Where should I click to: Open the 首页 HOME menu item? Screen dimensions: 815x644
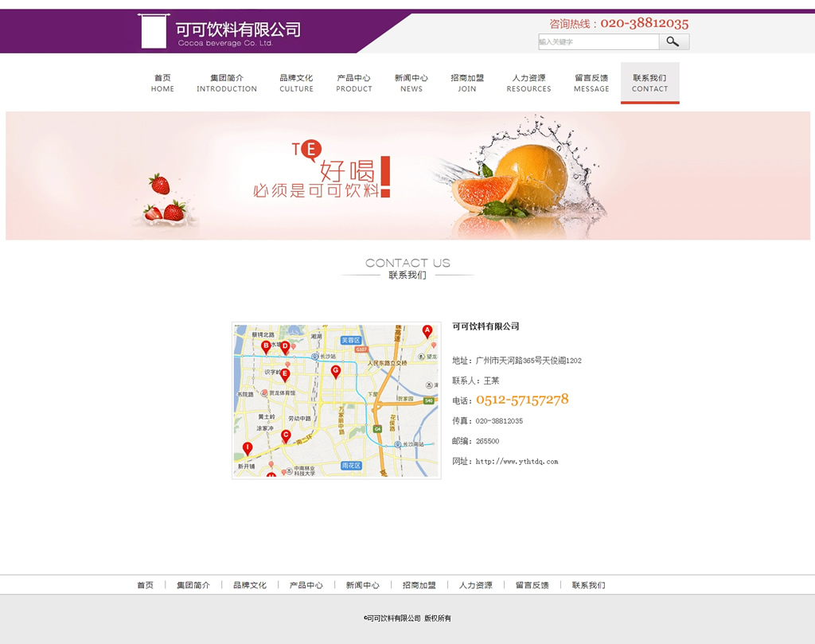click(x=162, y=83)
